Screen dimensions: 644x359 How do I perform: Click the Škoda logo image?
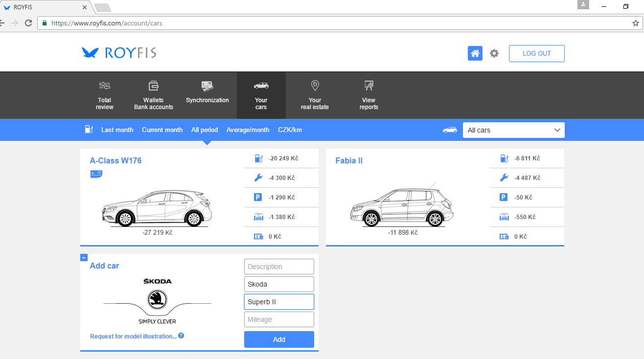tap(157, 300)
